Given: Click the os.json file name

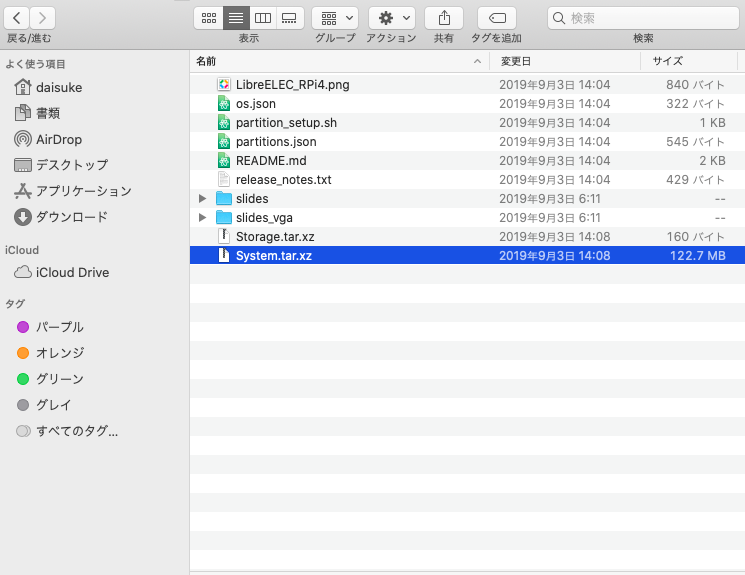Looking at the screenshot, I should click(256, 104).
